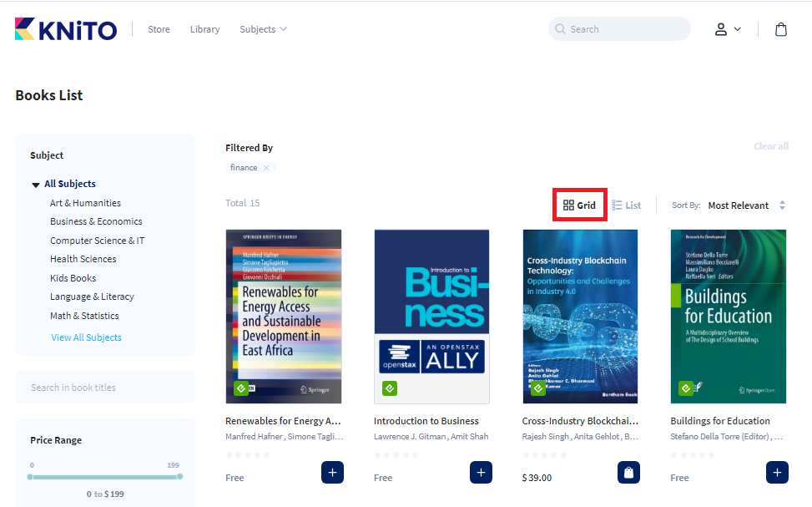
Task: Click the Search in book titles field
Action: 104,388
